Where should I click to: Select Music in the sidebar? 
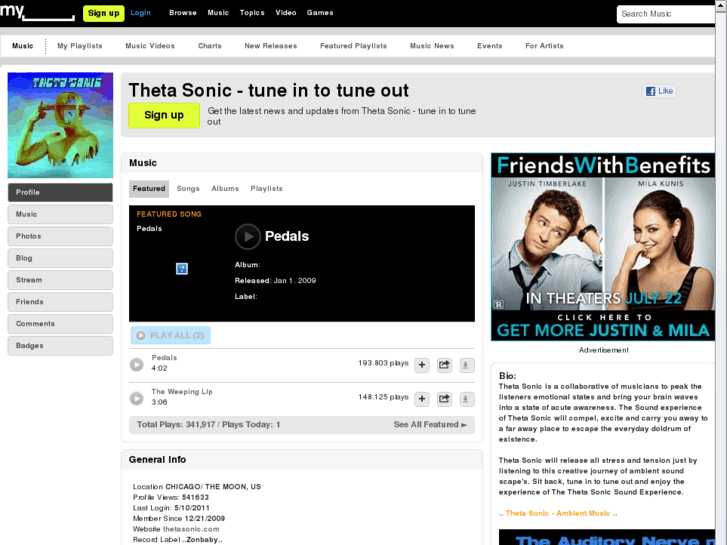click(x=60, y=214)
